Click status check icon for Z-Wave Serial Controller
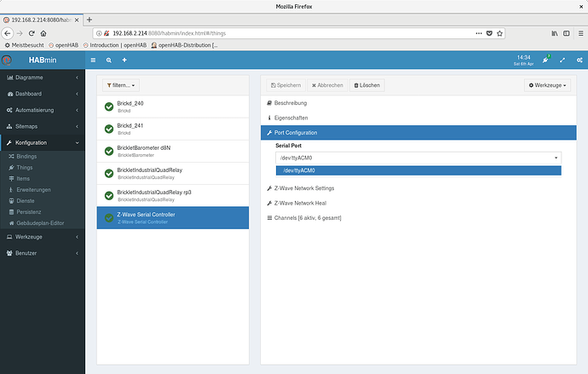588x374 pixels. pyautogui.click(x=109, y=218)
